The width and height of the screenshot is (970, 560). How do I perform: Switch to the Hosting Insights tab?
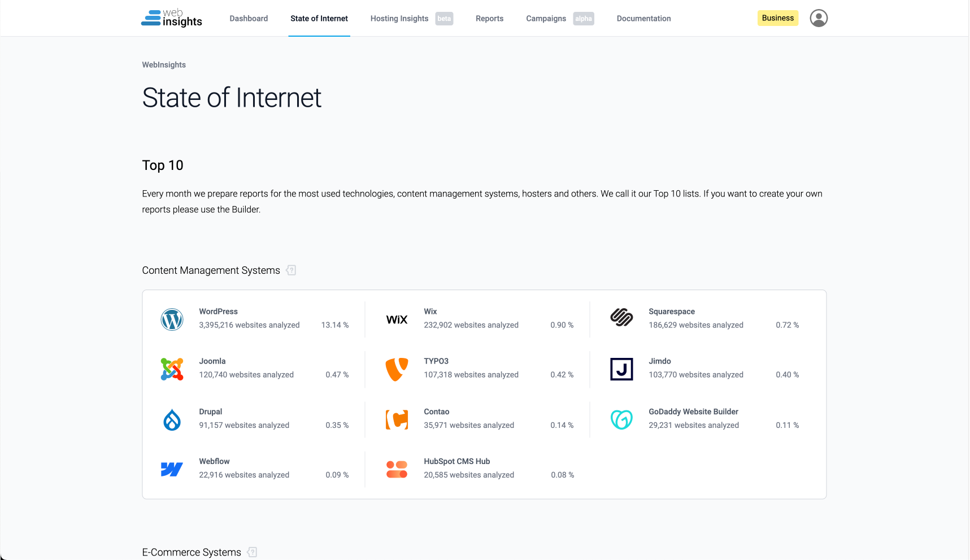[x=399, y=19]
